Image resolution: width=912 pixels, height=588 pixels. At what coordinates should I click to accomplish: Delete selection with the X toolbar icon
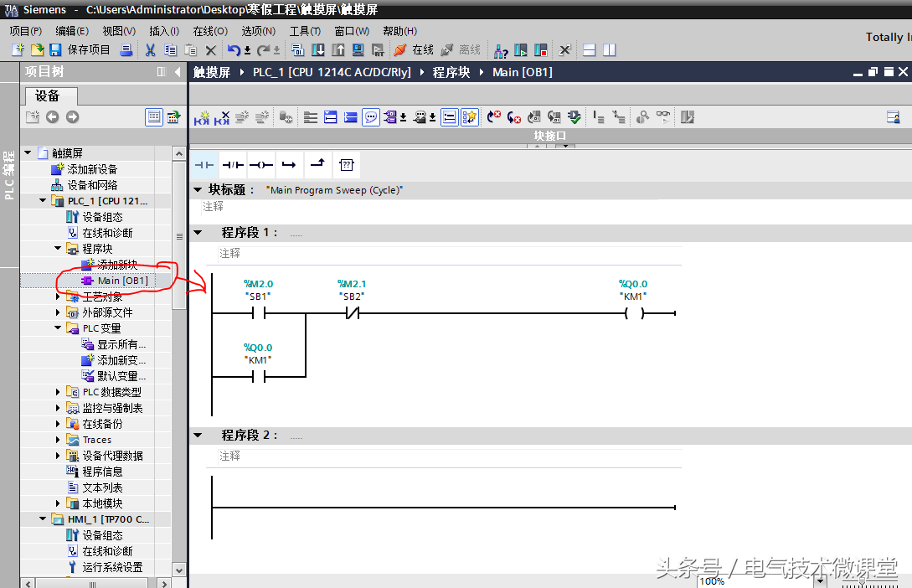tap(210, 50)
